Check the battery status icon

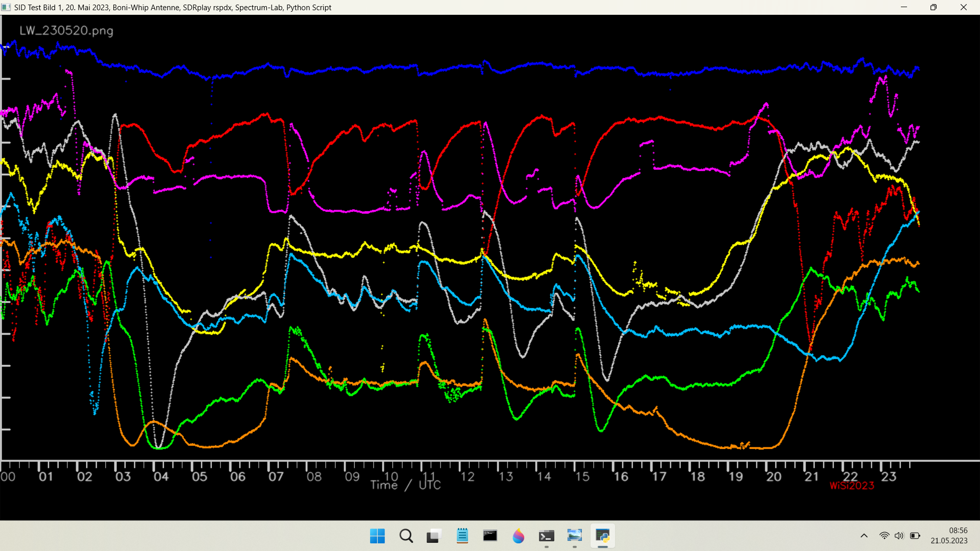(x=915, y=536)
